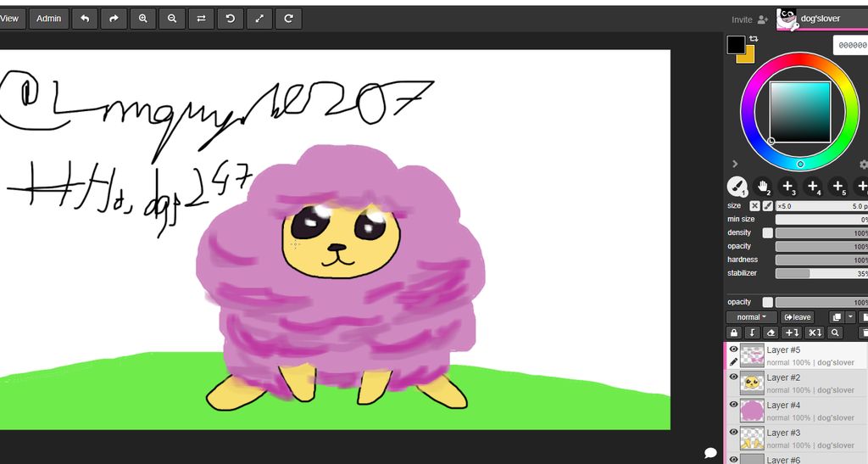Viewport: 868px width, 464px height.
Task: Open the Admin menu
Action: [x=48, y=19]
